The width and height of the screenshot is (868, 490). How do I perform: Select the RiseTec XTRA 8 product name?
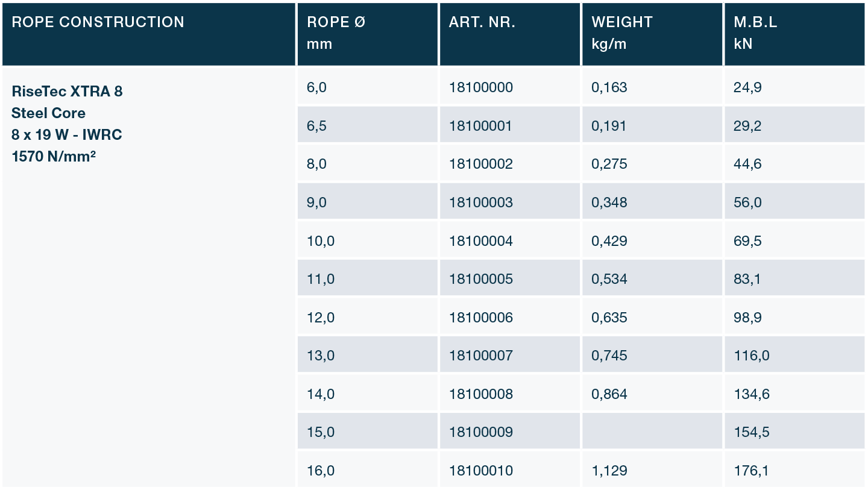tap(67, 92)
